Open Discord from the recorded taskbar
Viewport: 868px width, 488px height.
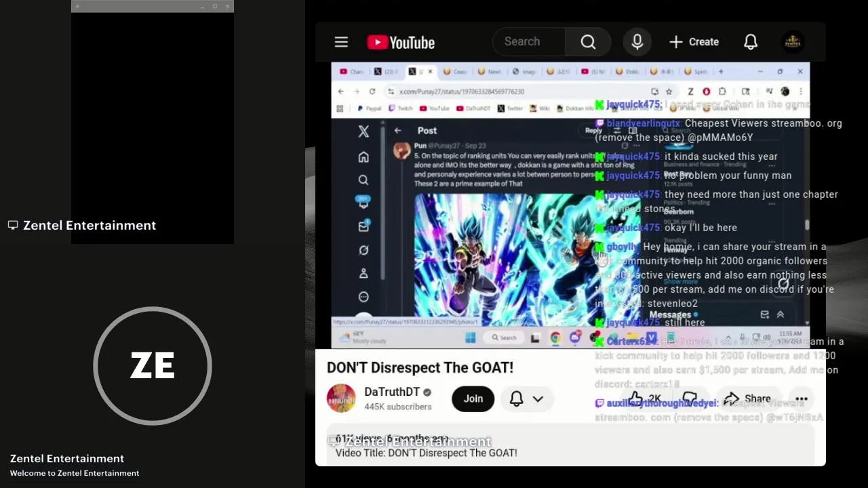[x=576, y=338]
